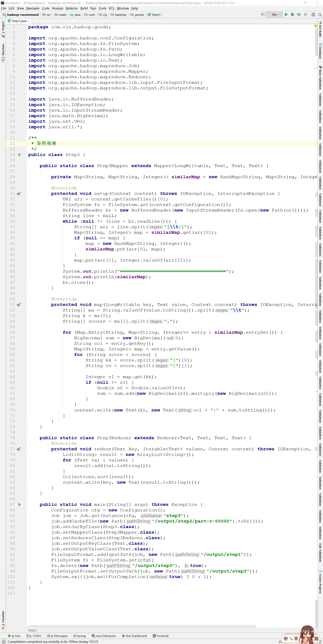Run with Coverage from the toolbar
The width and height of the screenshot is (323, 644).
pyautogui.click(x=299, y=14)
